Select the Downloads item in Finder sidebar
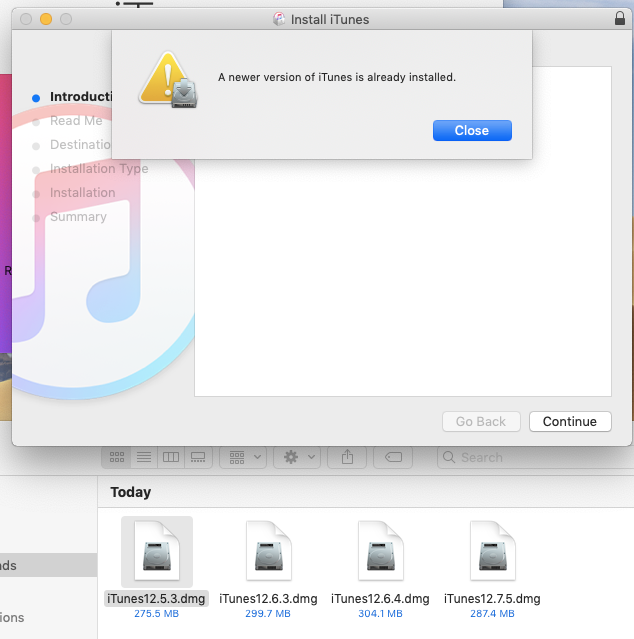Screen dimensions: 634x639 (48, 565)
